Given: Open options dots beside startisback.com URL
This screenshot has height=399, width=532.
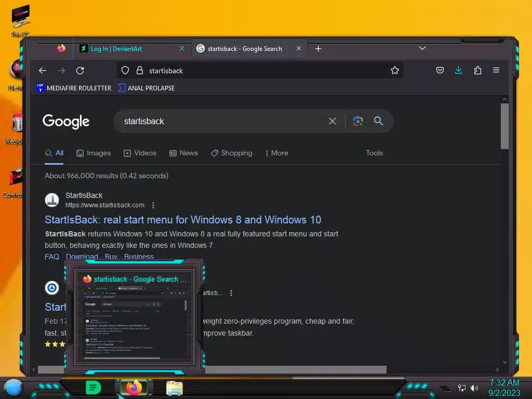Looking at the screenshot, I should 153,205.
